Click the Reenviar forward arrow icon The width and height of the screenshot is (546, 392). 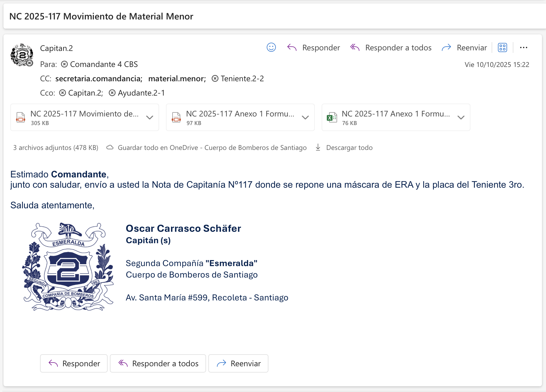click(446, 47)
